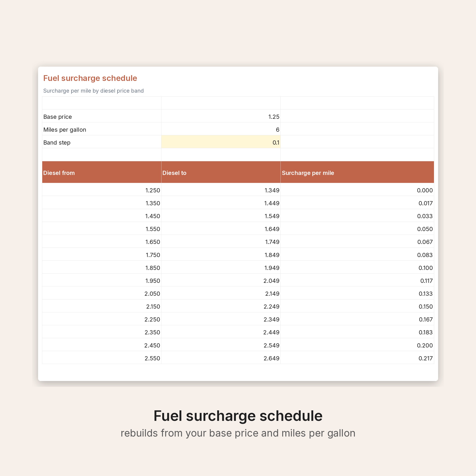Screen dimensions: 476x476
Task: Select surcharge cell 0.050
Action: click(357, 228)
